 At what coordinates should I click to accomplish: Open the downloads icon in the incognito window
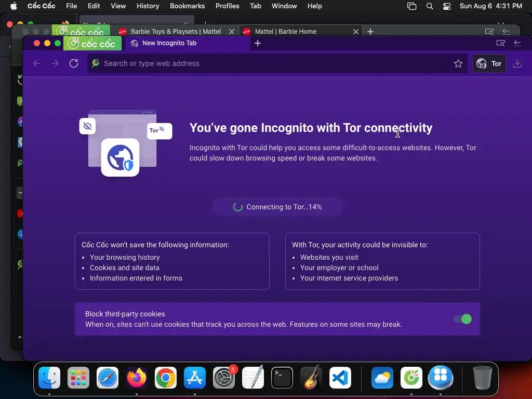coord(517,63)
